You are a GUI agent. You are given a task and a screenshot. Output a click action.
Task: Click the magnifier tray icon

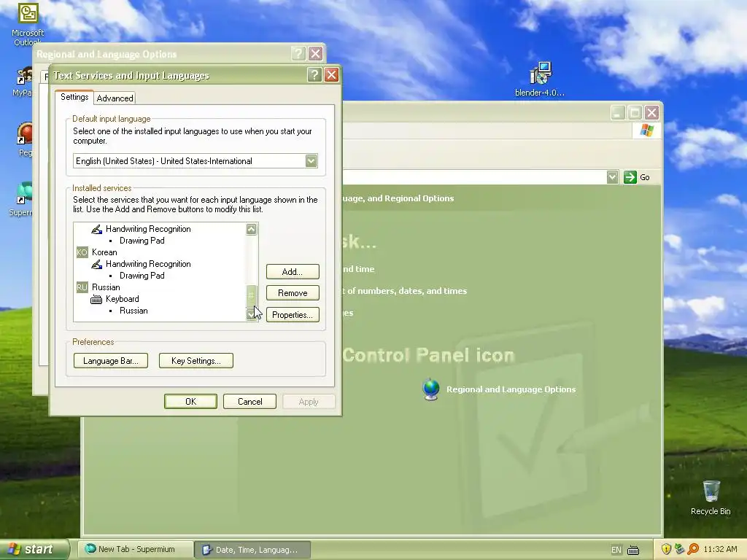pos(693,549)
